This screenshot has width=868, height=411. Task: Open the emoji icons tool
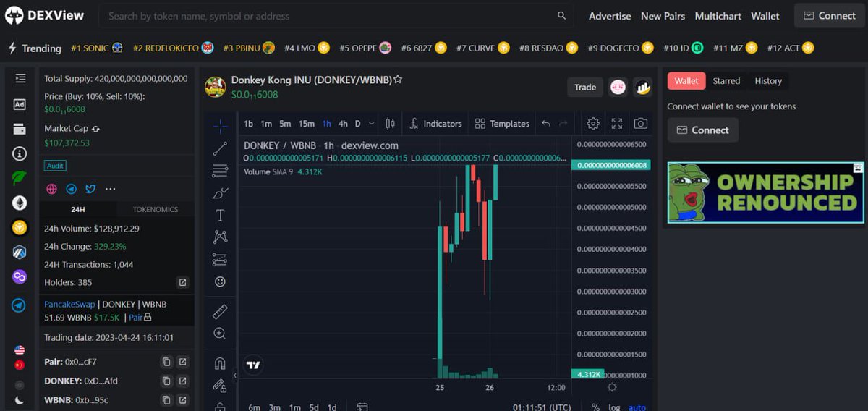point(220,281)
